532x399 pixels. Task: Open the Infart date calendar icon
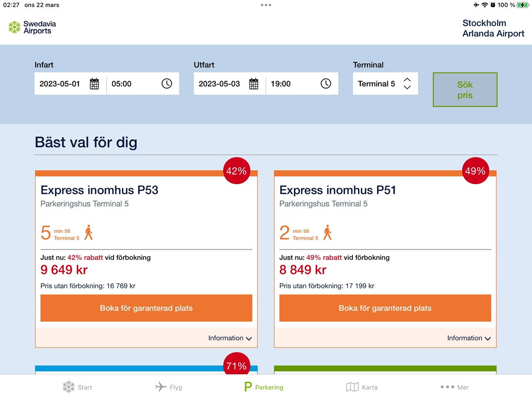tap(94, 84)
